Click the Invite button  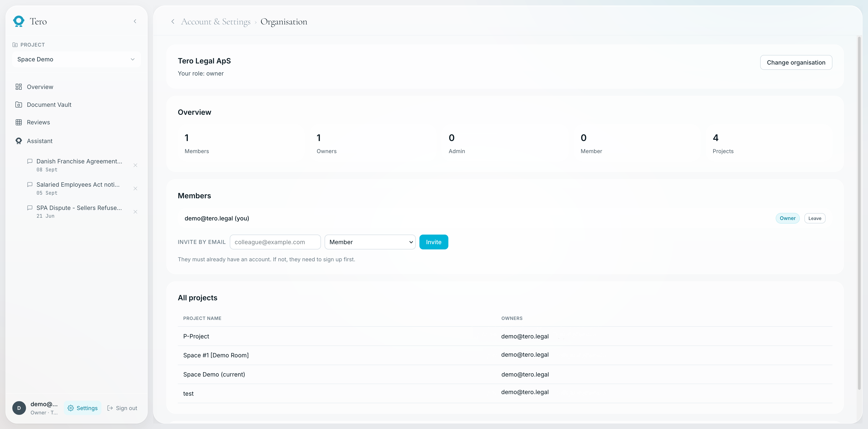tap(434, 242)
